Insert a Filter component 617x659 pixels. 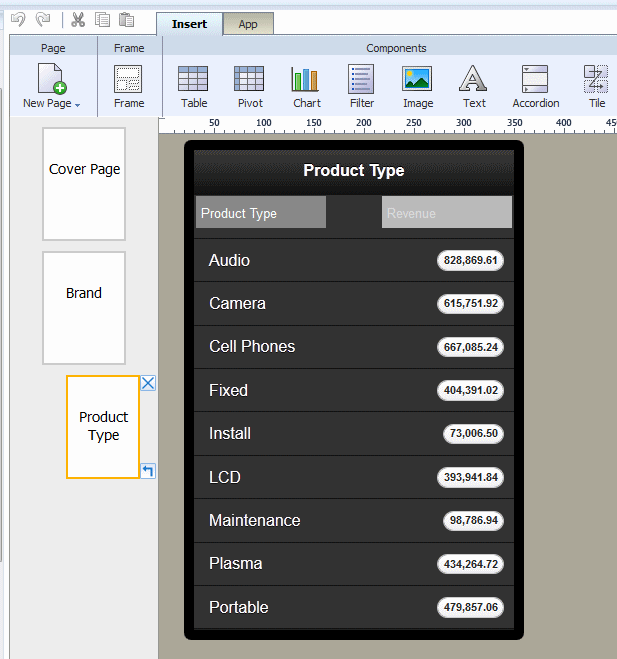pyautogui.click(x=361, y=86)
